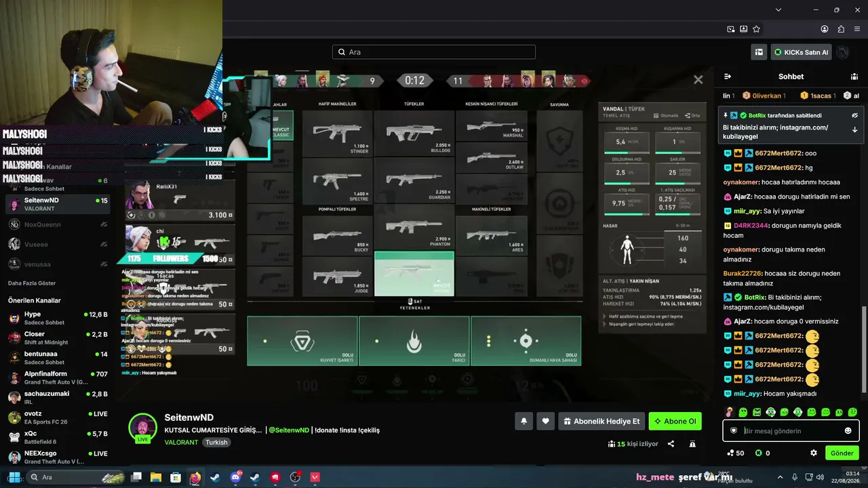Viewport: 868px width, 488px height.
Task: Open the @SeitenwND mention link
Action: pyautogui.click(x=289, y=430)
